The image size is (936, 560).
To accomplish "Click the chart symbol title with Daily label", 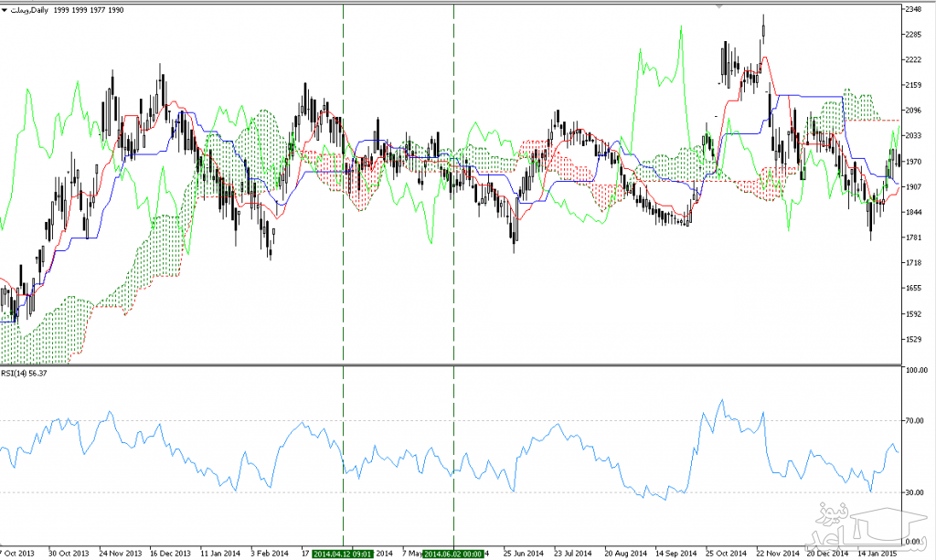I will click(31, 9).
